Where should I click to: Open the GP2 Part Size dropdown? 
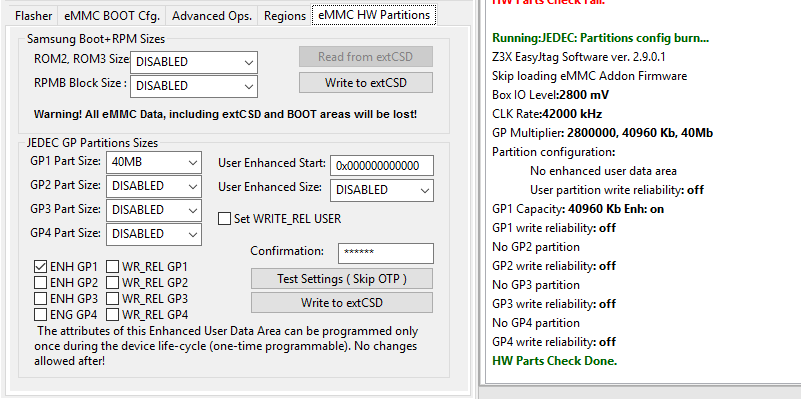154,186
